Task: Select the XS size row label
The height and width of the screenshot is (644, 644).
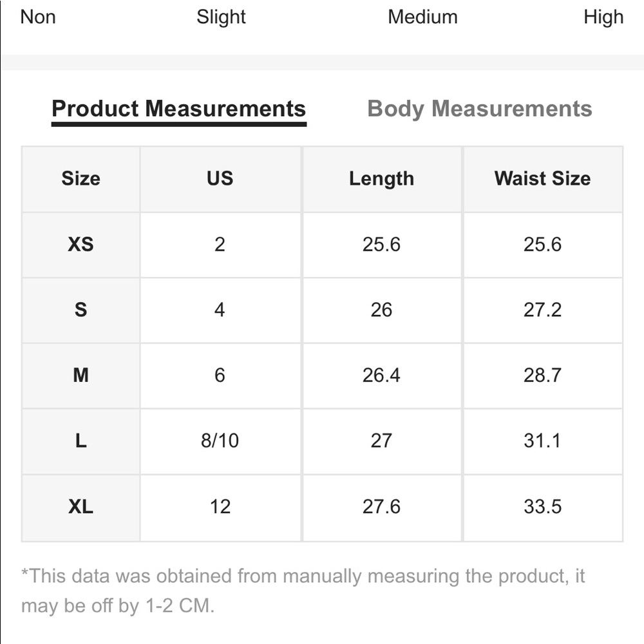Action: click(80, 245)
